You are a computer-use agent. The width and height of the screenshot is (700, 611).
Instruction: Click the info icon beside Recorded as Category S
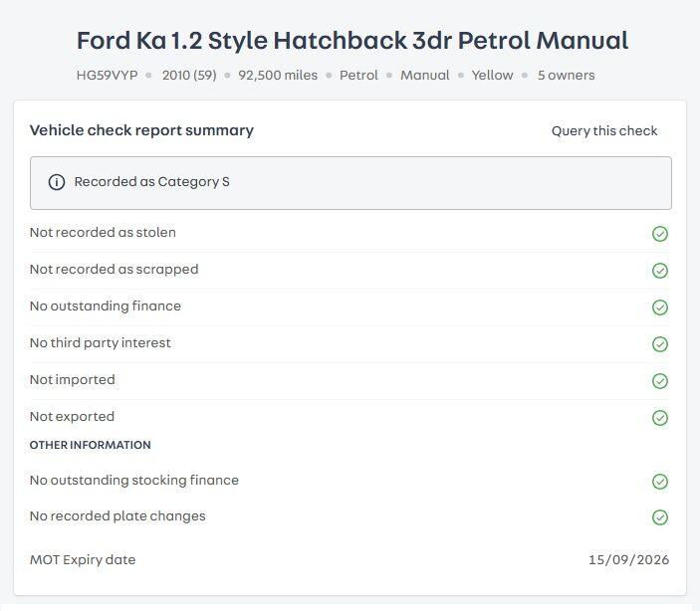[x=57, y=182]
